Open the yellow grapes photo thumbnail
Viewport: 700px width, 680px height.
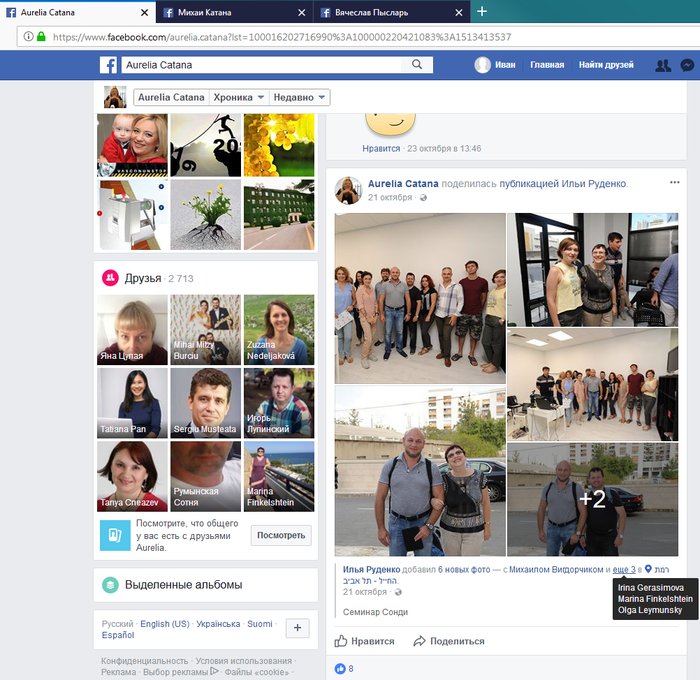[x=279, y=145]
